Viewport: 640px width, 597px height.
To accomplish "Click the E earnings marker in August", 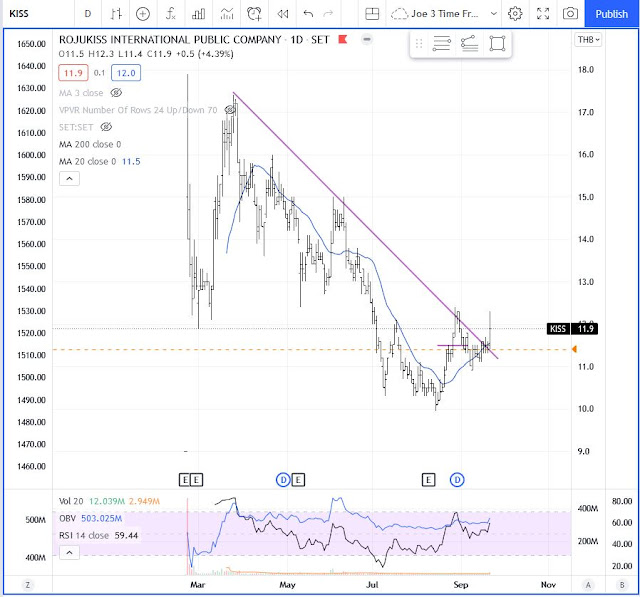I will pos(428,480).
